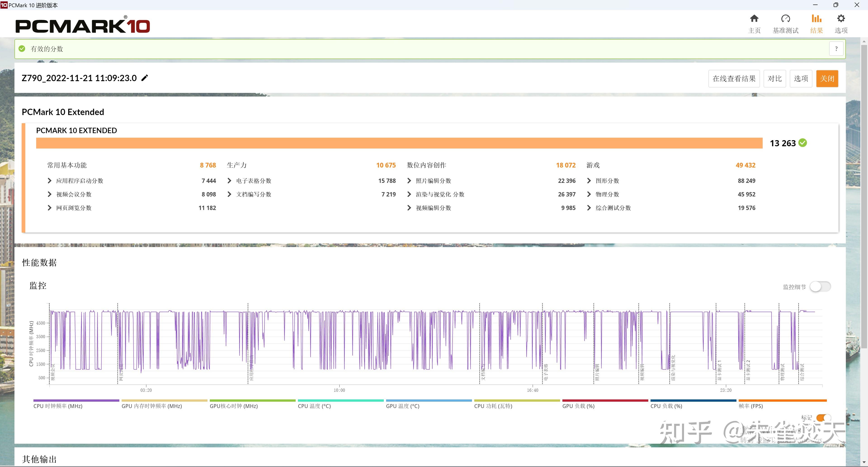Click the vertical scrollbar on right edge
Viewport: 868px width, 467px height.
tap(864, 196)
